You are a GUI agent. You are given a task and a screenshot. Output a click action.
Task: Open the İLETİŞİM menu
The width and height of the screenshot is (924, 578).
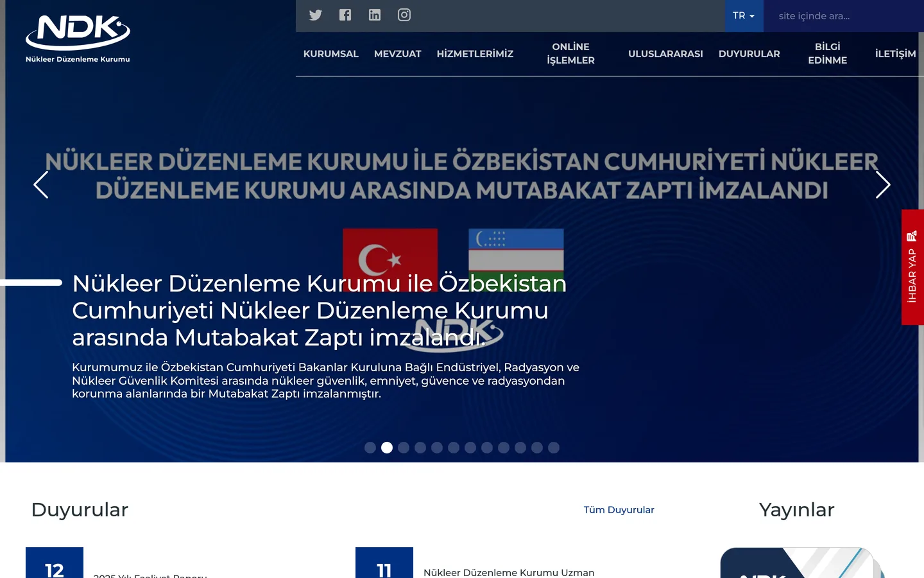tap(896, 54)
